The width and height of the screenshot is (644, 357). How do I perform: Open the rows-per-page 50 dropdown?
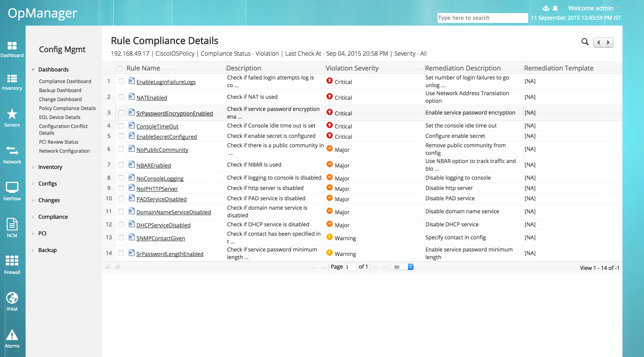(x=402, y=267)
